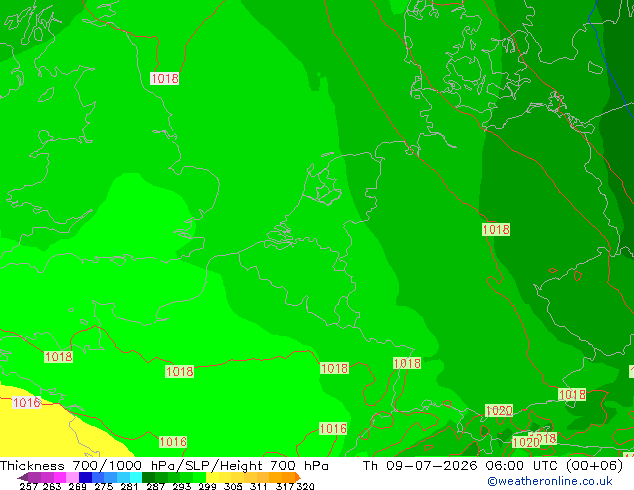Click the 1016 label on the yellow area
Screen dimensions: 634x490
(x=27, y=402)
